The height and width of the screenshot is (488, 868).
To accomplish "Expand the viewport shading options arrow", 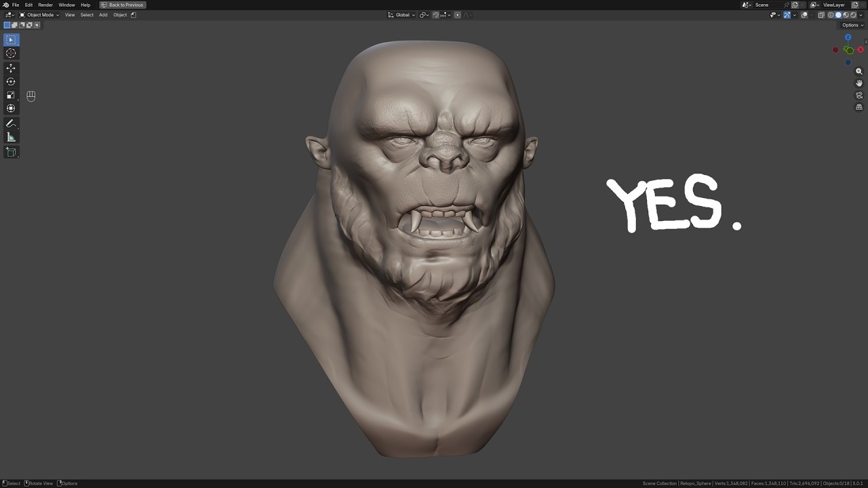I will pyautogui.click(x=861, y=15).
